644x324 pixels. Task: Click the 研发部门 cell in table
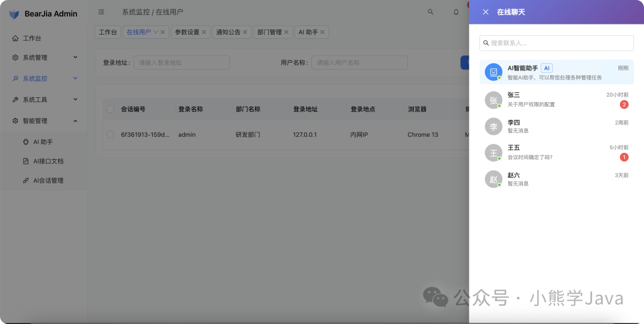(x=247, y=134)
